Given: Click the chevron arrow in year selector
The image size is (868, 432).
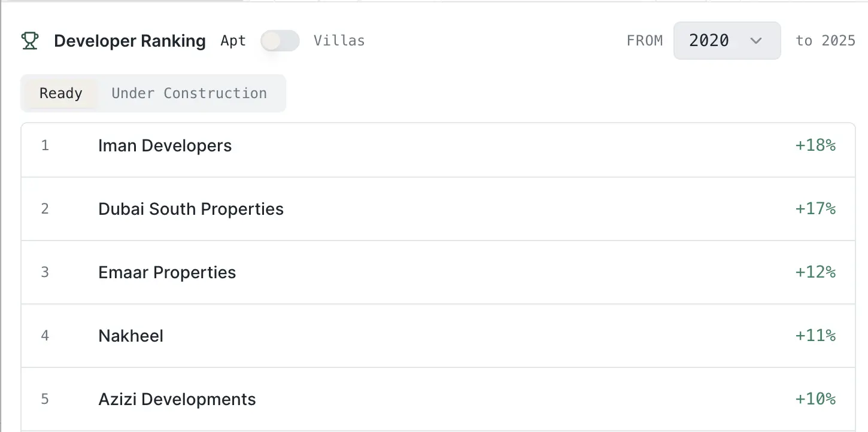Looking at the screenshot, I should pyautogui.click(x=756, y=41).
